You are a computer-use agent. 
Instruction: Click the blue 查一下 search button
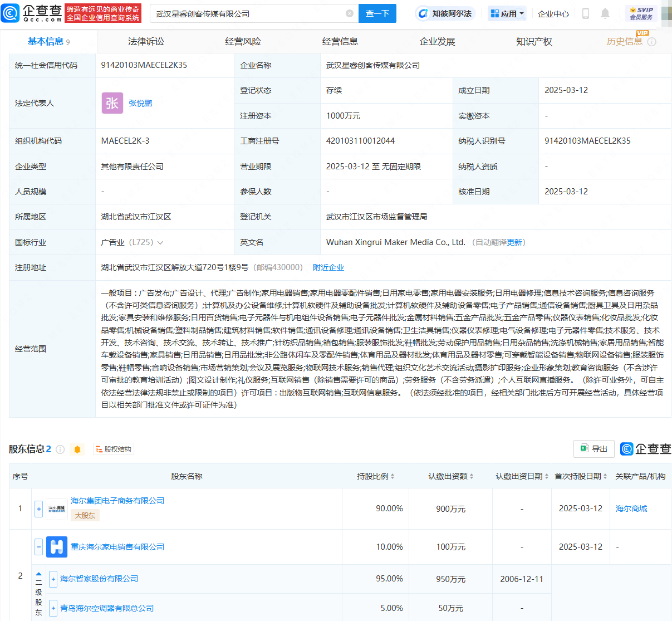tap(377, 13)
